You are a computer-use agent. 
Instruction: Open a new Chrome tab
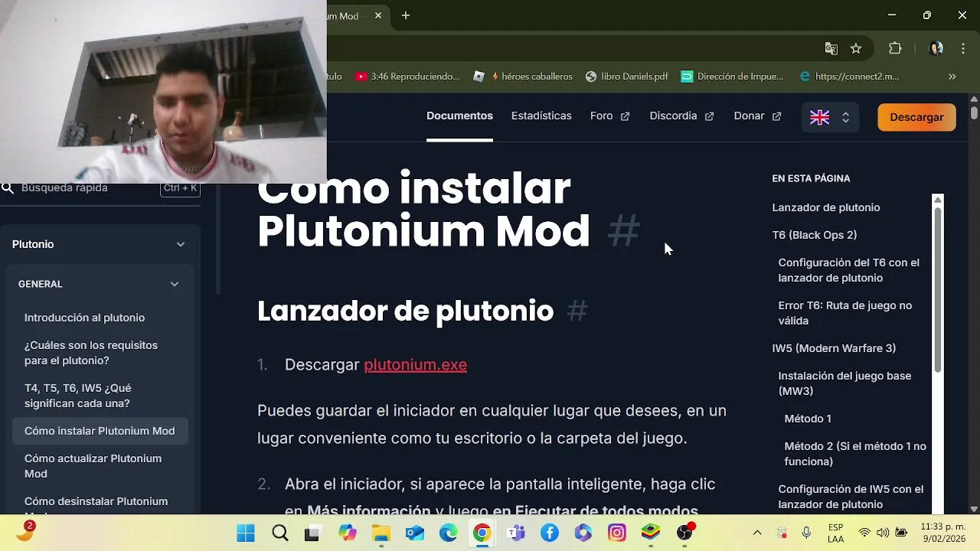click(406, 15)
